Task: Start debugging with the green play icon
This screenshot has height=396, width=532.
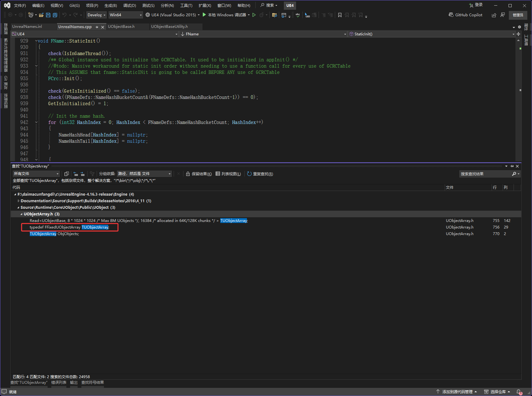Action: click(204, 15)
